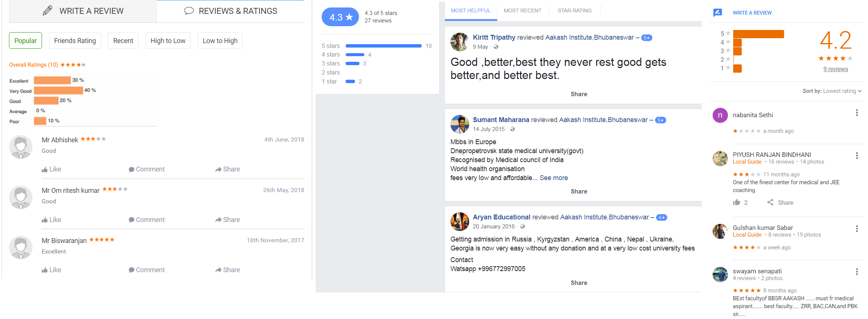The height and width of the screenshot is (319, 868).
Task: Click the 5-star badge beside Kiritt Tripathy's review
Action: tap(647, 38)
